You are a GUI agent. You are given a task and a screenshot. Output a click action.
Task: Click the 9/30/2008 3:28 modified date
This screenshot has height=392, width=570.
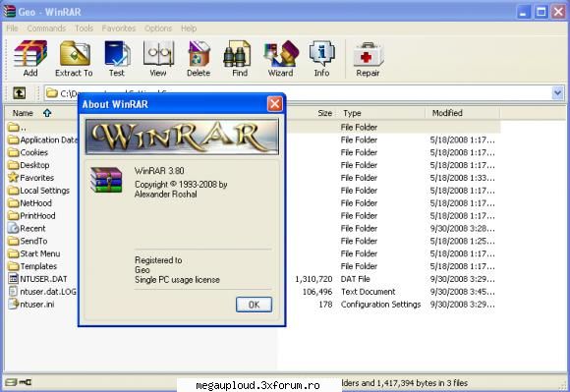[x=462, y=228]
